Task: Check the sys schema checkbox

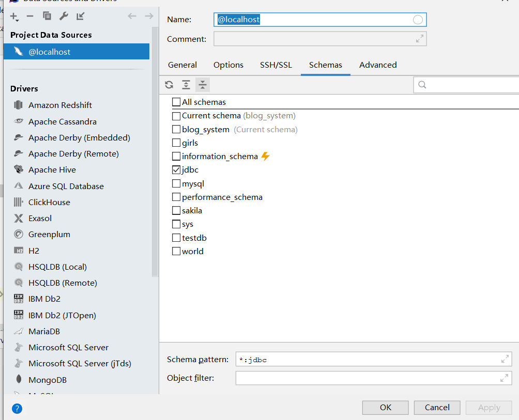Action: click(x=176, y=224)
